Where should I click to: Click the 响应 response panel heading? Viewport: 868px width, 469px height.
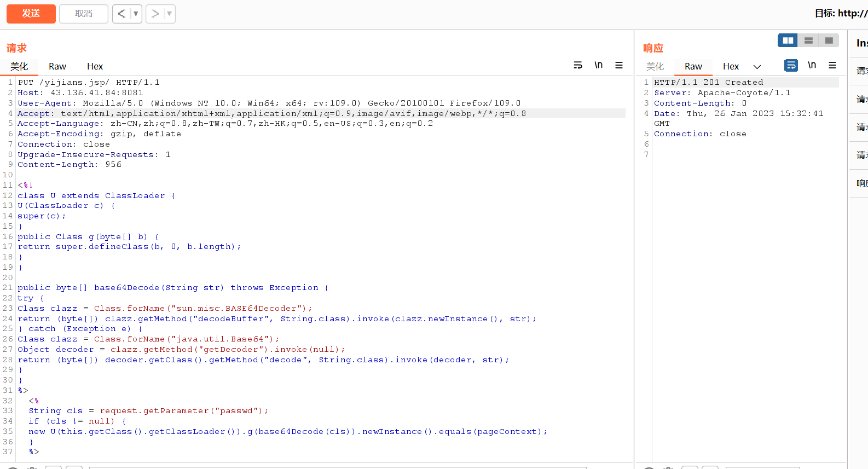click(x=653, y=48)
